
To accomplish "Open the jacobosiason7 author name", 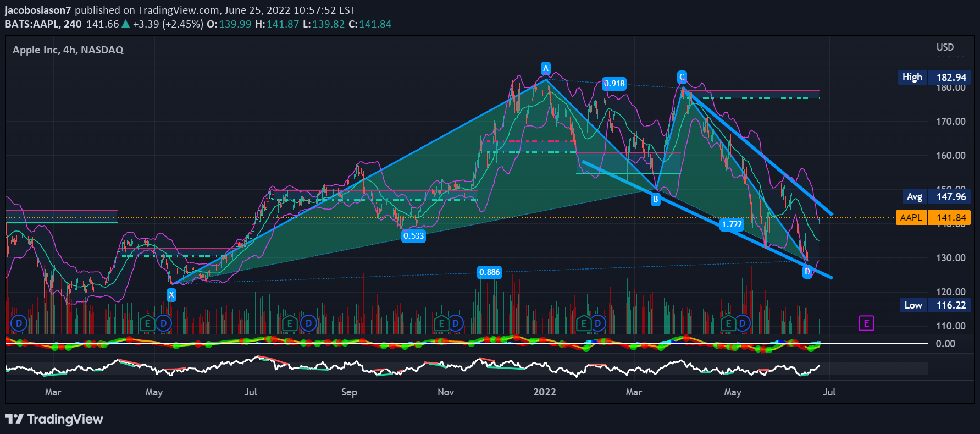I will pos(38,10).
